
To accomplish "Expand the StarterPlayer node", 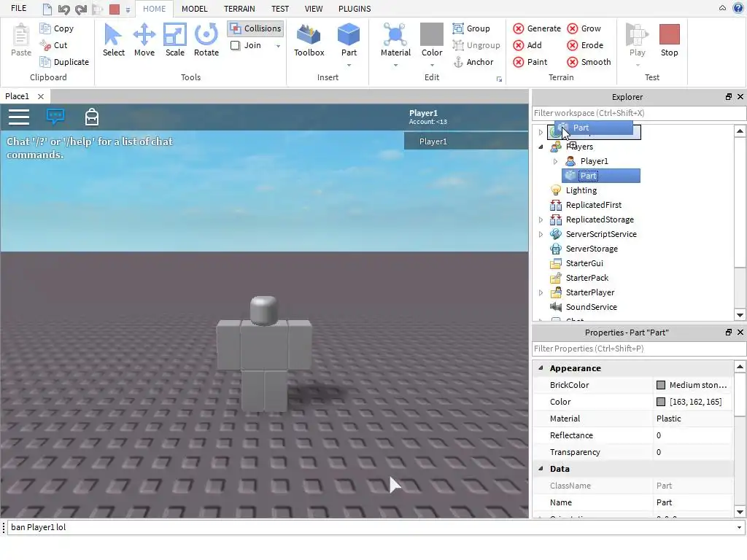I will coord(541,293).
